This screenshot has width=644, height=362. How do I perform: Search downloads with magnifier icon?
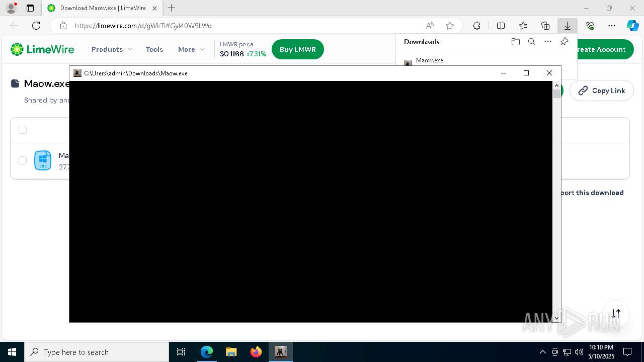click(531, 42)
